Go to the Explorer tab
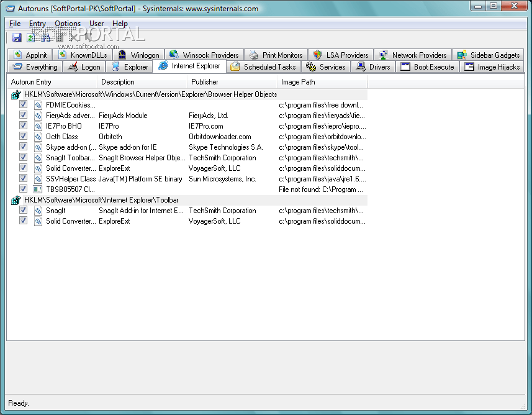The image size is (532, 415). (129, 67)
